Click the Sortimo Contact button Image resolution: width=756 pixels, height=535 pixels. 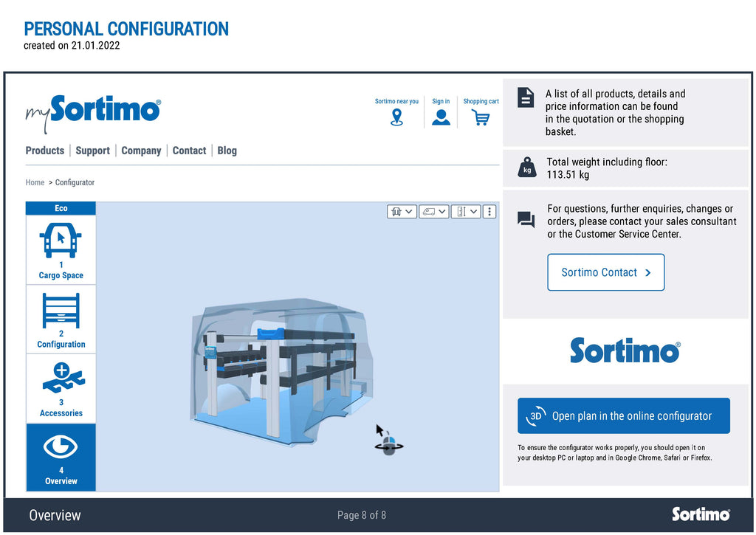pyautogui.click(x=605, y=272)
